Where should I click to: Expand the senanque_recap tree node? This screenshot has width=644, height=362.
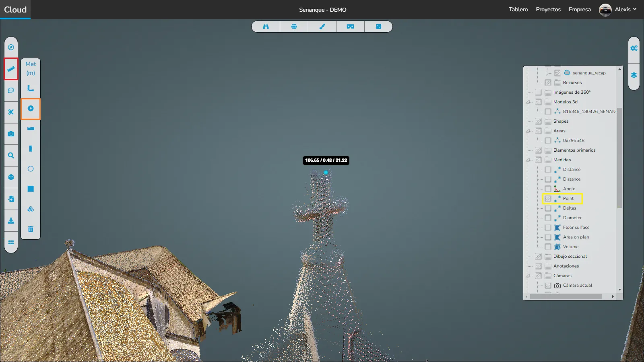click(548, 73)
